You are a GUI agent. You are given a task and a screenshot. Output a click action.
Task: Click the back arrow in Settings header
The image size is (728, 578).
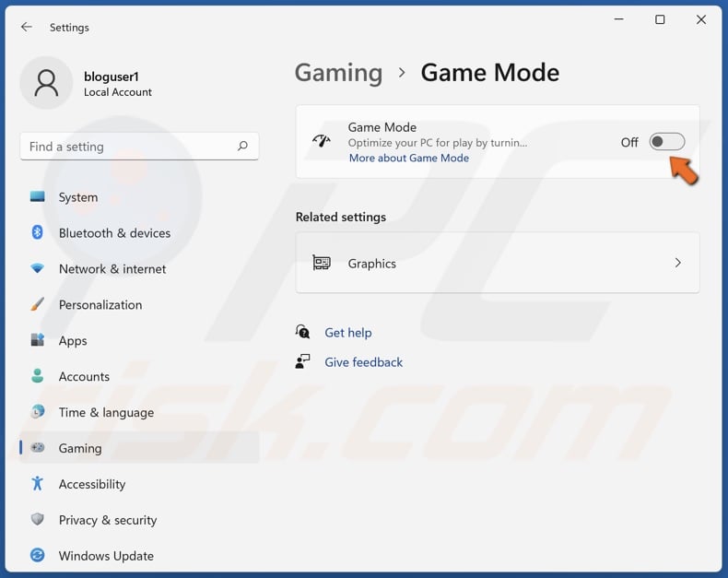point(27,27)
